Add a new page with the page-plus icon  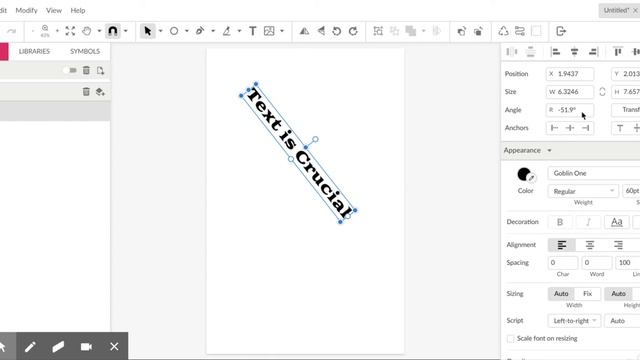[100, 70]
